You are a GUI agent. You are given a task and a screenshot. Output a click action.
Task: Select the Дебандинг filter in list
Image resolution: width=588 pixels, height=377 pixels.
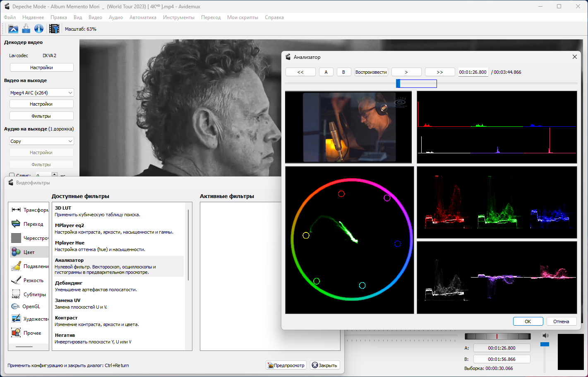118,286
